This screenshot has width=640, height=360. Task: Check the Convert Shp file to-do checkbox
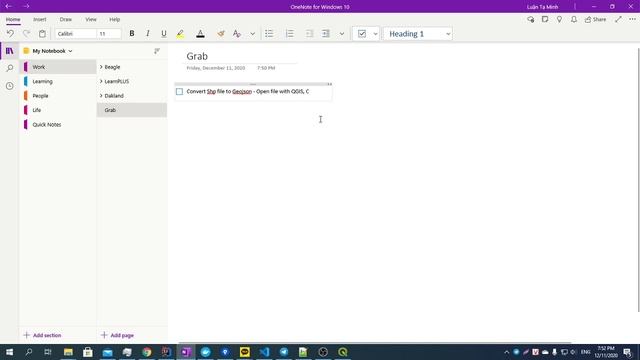pyautogui.click(x=179, y=91)
